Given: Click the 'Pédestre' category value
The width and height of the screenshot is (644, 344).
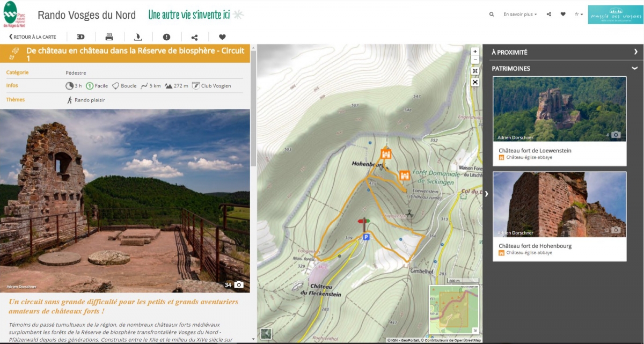Looking at the screenshot, I should [x=76, y=73].
